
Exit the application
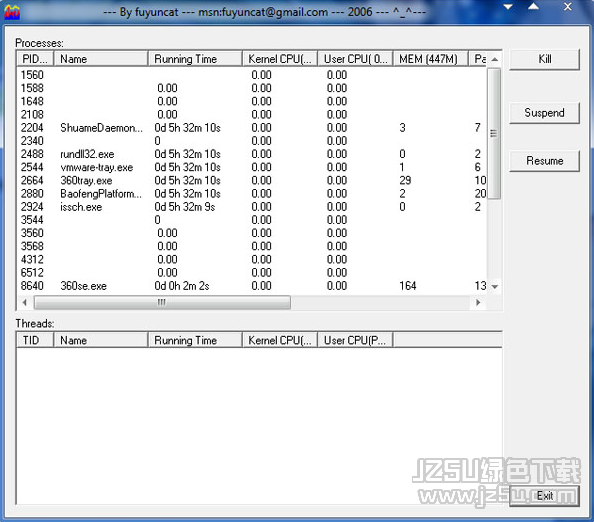(544, 495)
